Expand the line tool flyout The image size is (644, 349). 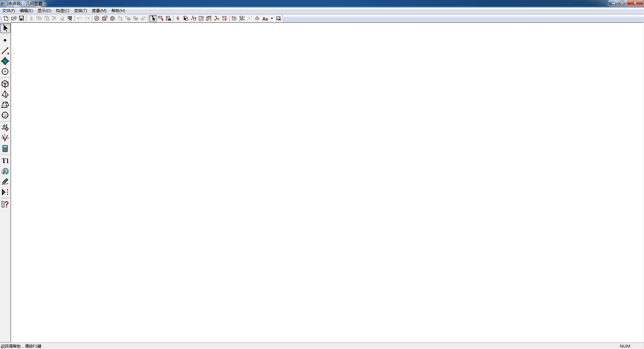(5, 51)
